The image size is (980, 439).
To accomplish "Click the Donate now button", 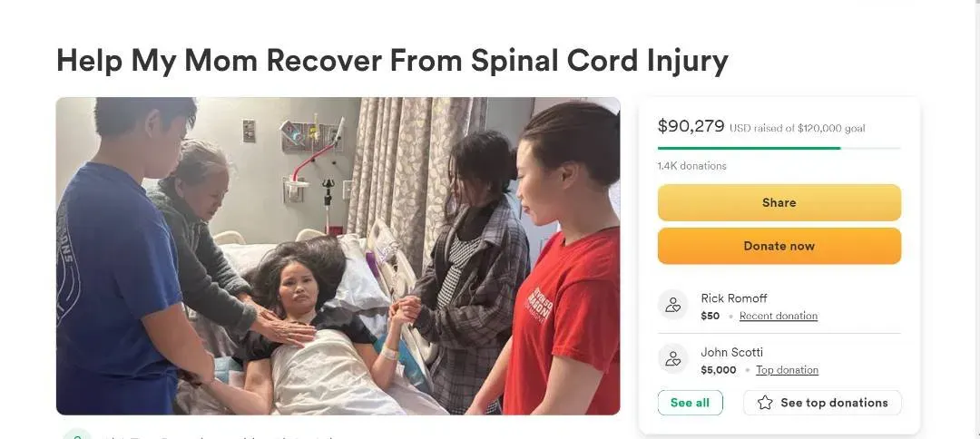I will coord(779,246).
